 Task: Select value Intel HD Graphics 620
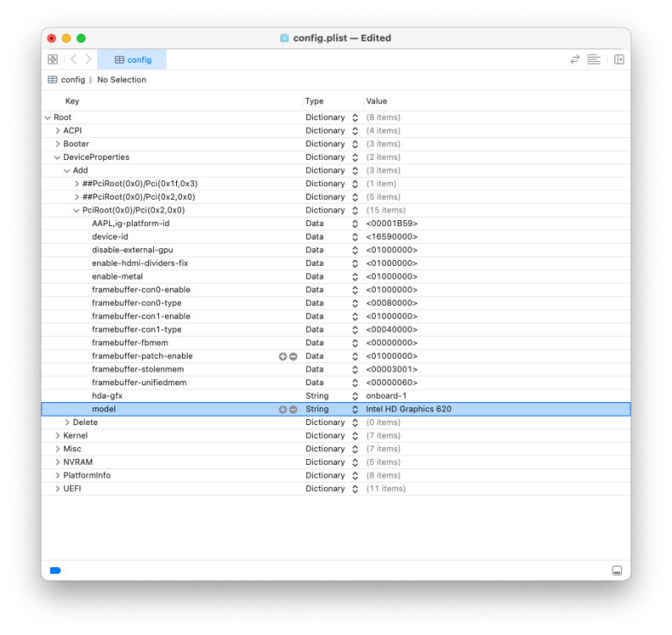409,409
